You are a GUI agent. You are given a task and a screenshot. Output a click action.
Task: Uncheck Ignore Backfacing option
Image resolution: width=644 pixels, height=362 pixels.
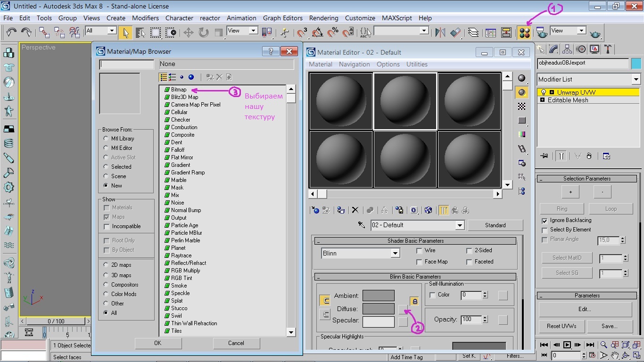click(545, 221)
